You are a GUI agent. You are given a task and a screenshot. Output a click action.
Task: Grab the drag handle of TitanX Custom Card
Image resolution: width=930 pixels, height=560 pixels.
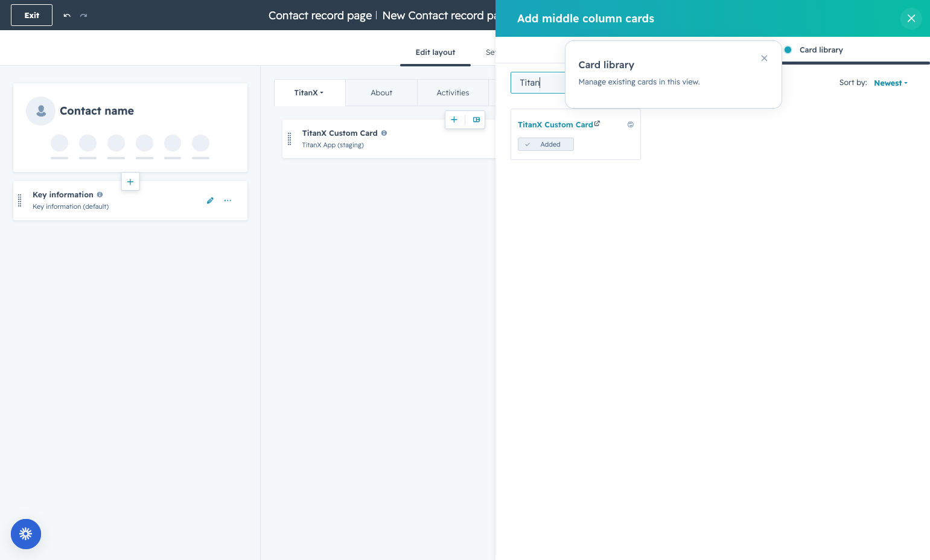(x=290, y=139)
